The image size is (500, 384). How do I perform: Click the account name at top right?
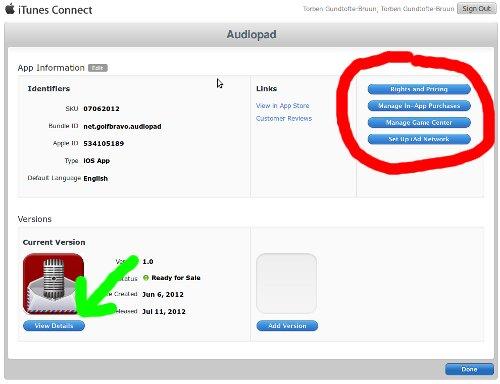click(378, 9)
